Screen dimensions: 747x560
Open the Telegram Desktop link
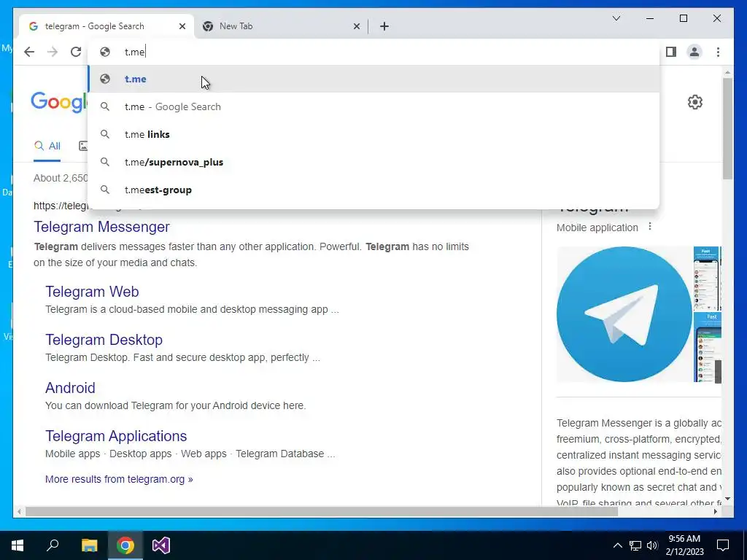point(104,340)
